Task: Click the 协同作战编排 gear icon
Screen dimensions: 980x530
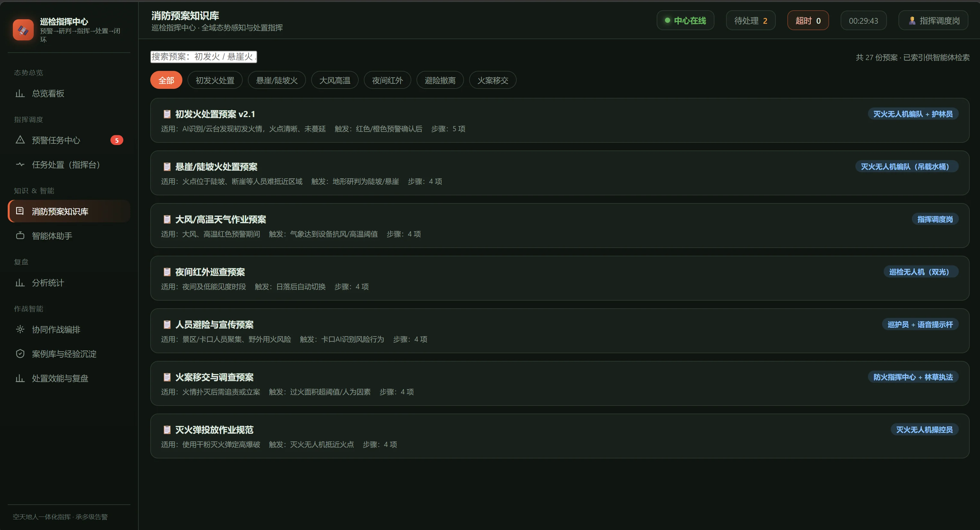Action: 20,329
